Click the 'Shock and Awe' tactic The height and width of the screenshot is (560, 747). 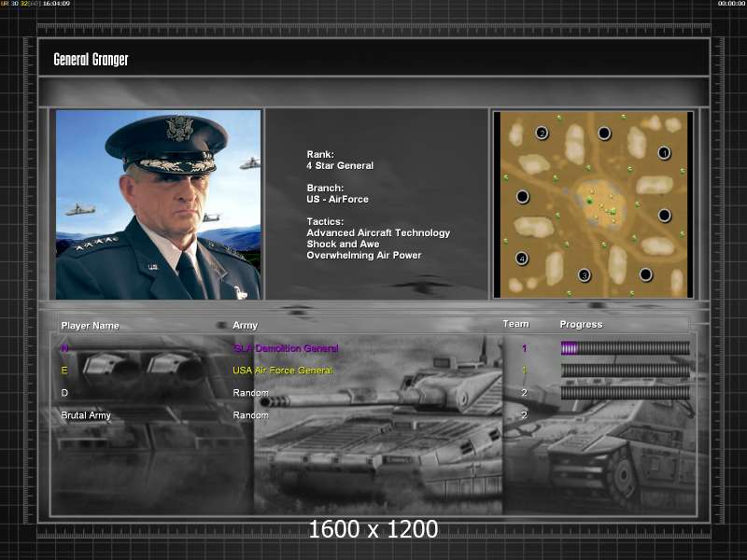point(343,244)
